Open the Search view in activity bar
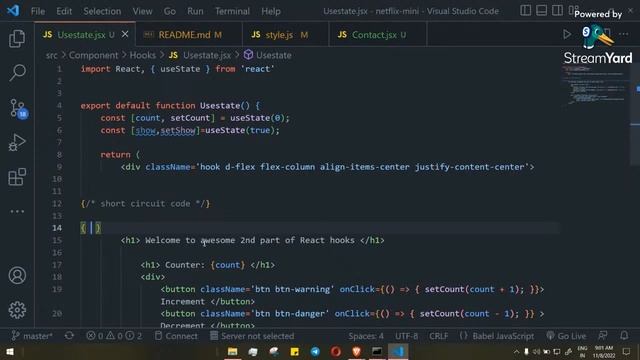This screenshot has height=360, width=640. [17, 73]
